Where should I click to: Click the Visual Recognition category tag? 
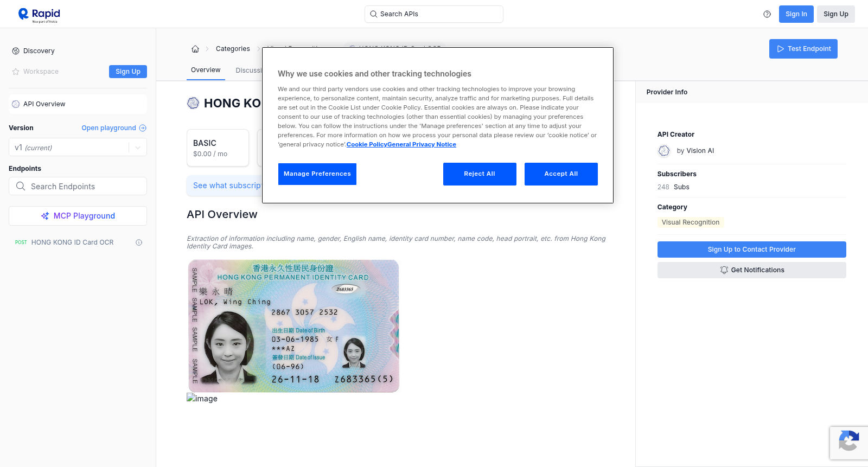[691, 222]
